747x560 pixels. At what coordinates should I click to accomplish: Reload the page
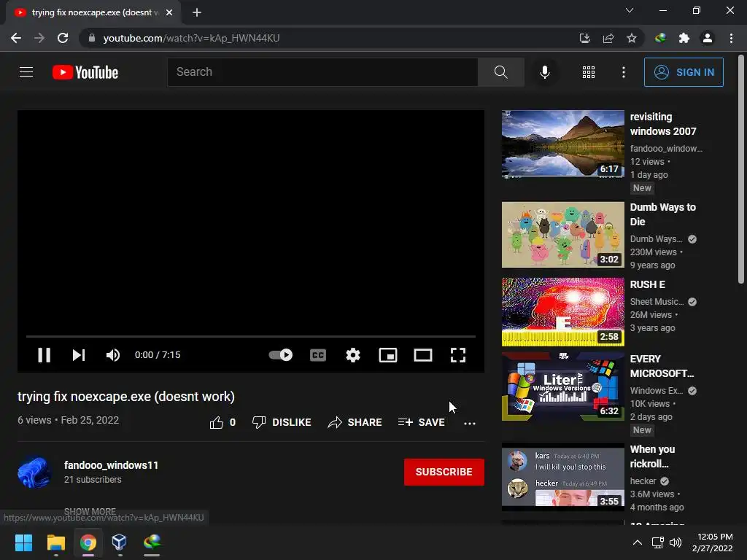pyautogui.click(x=63, y=38)
